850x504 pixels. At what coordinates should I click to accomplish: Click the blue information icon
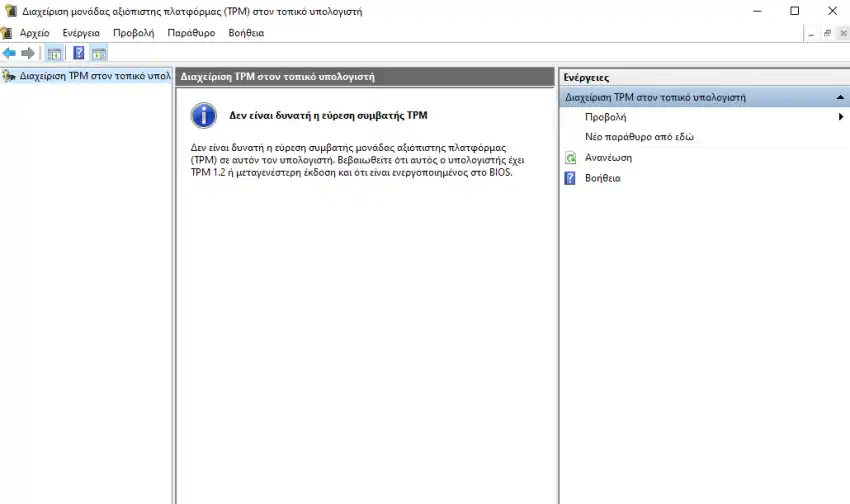coord(204,115)
